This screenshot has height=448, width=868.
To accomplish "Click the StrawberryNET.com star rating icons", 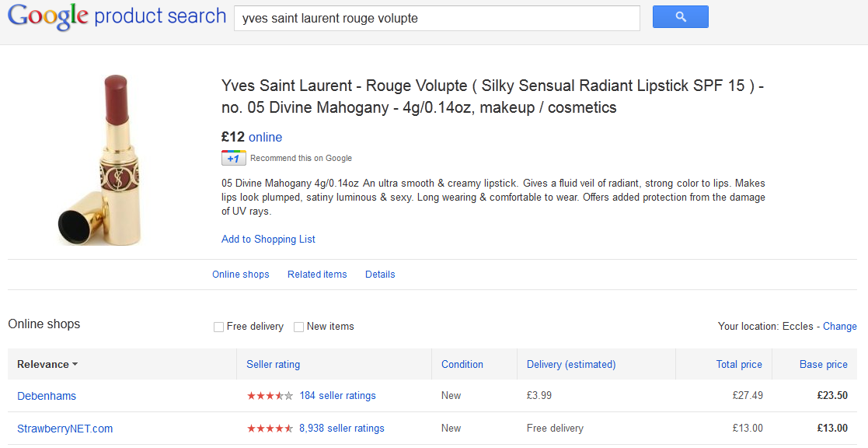I will coord(270,429).
